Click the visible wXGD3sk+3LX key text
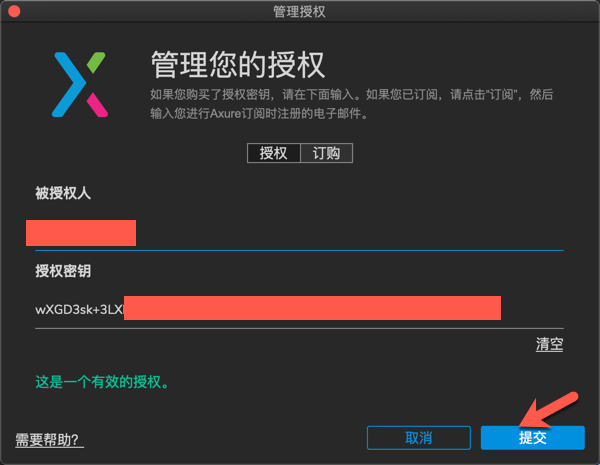 point(80,309)
